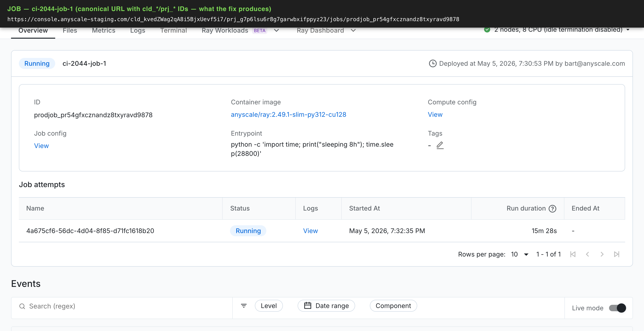Select the job ID prodjob_pr54gfxcznandz8txyravd9878
Image resolution: width=644 pixels, height=331 pixels.
pos(93,115)
